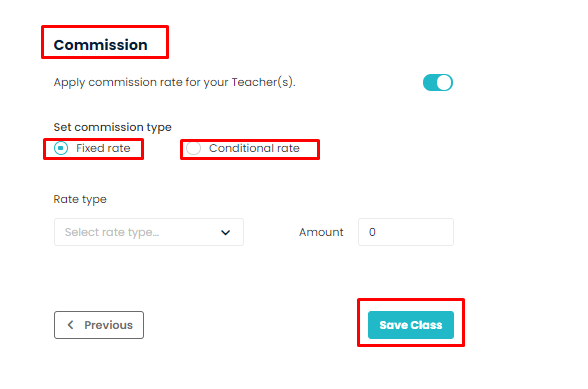Click the filled dot inside Fixed rate radio
Image resolution: width=588 pixels, height=389 pixels.
tap(61, 148)
